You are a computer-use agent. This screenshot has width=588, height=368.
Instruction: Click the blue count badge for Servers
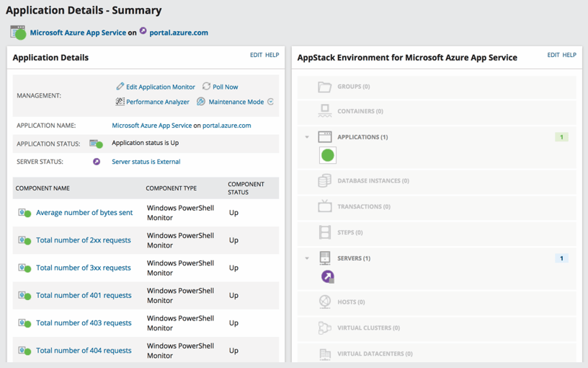tap(561, 258)
